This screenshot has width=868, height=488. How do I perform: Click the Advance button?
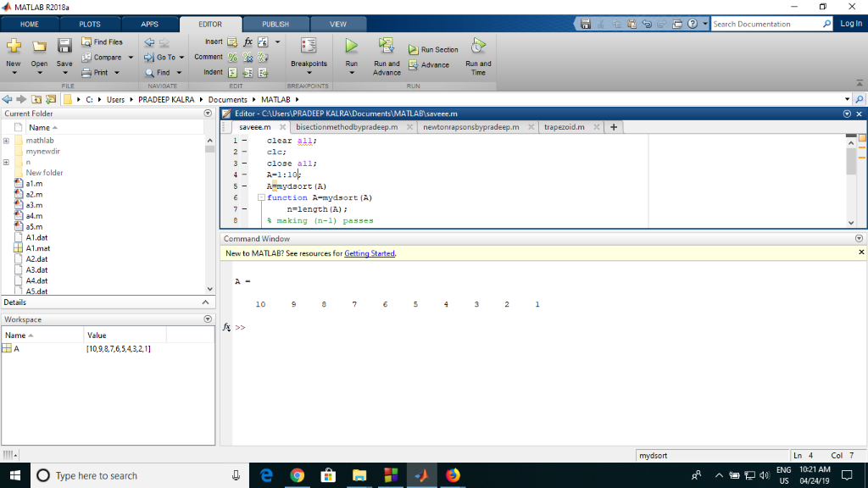(x=429, y=65)
